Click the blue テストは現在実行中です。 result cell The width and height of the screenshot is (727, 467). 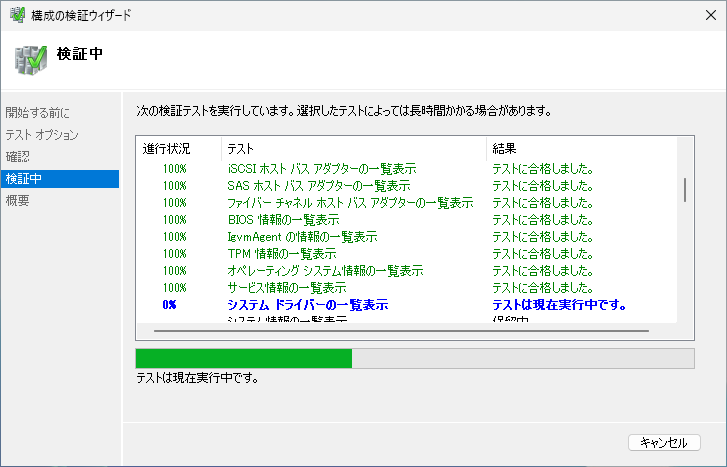559,305
